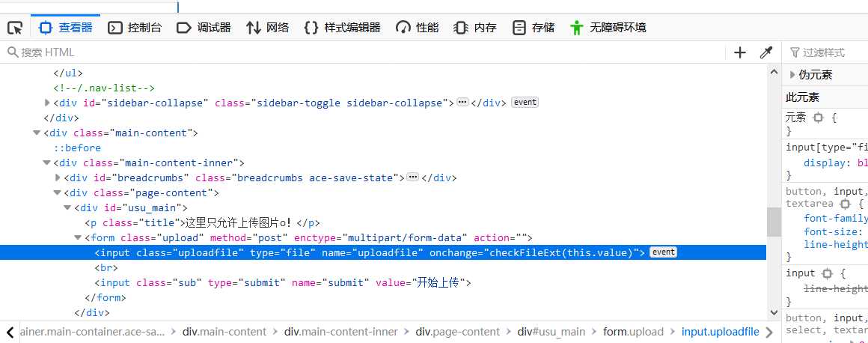Image resolution: width=868 pixels, height=343 pixels.
Task: Select the nav-list comment node
Action: click(383, 88)
